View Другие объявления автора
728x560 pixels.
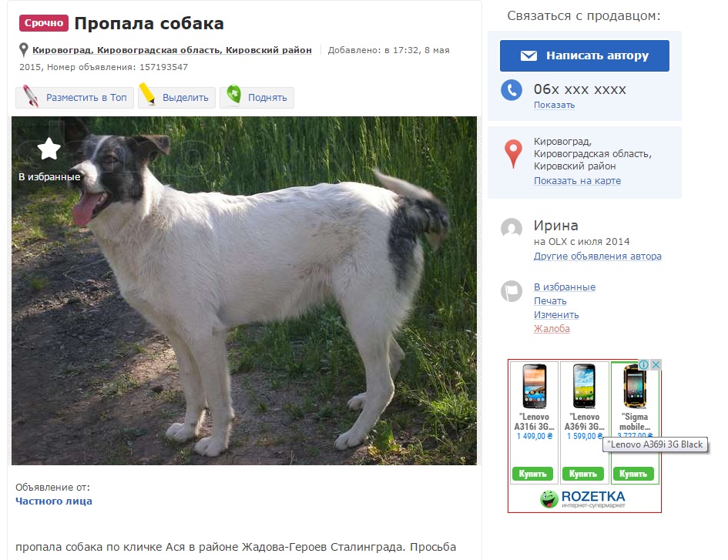click(x=598, y=257)
